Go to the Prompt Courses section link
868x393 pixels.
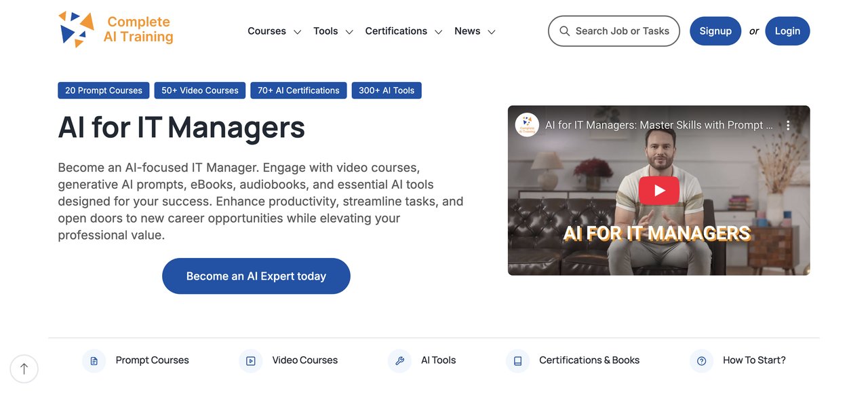pos(153,360)
